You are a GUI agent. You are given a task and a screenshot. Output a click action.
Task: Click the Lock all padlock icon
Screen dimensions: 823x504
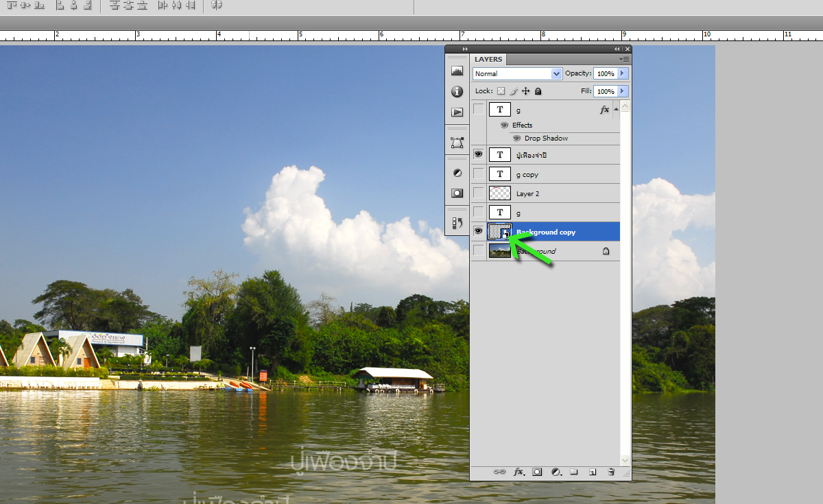[x=538, y=91]
